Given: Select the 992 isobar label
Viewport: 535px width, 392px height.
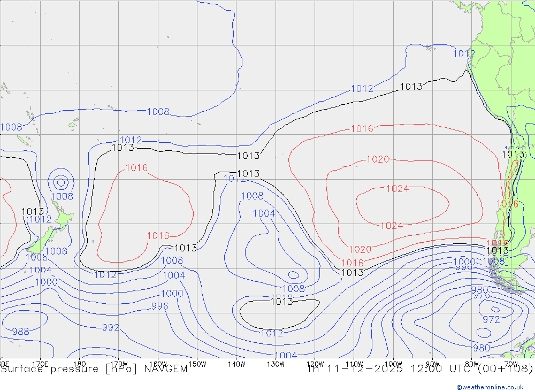Looking at the screenshot, I should click(x=111, y=327).
